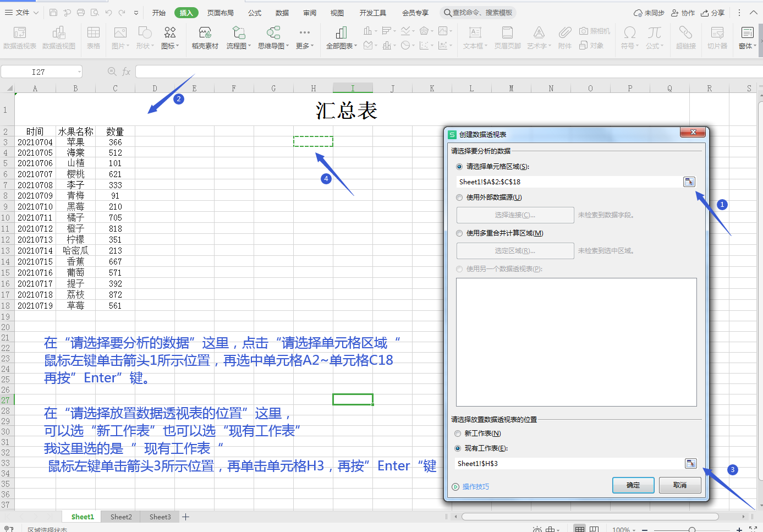The height and width of the screenshot is (532, 763).
Task: Open the Sheet3 worksheet tab
Action: (x=160, y=517)
